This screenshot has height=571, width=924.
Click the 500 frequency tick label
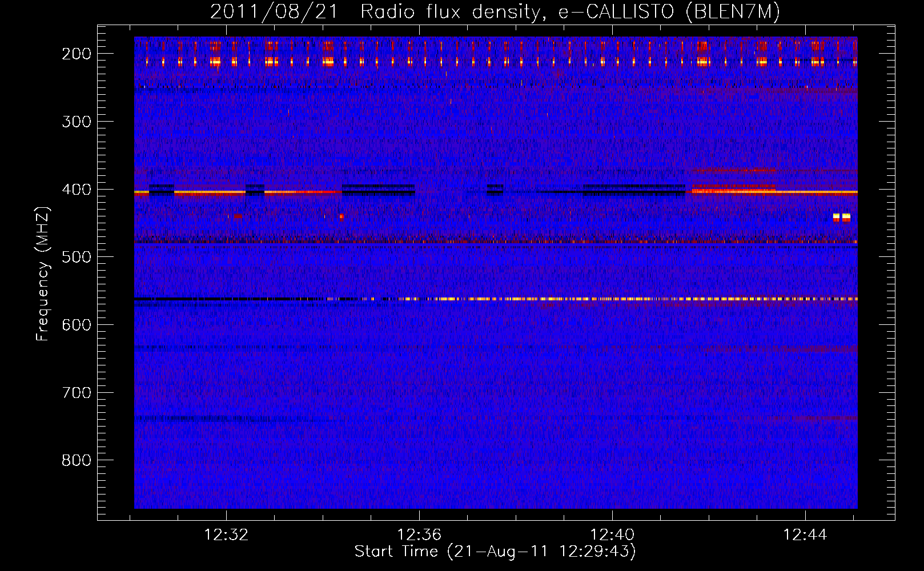[x=77, y=257]
